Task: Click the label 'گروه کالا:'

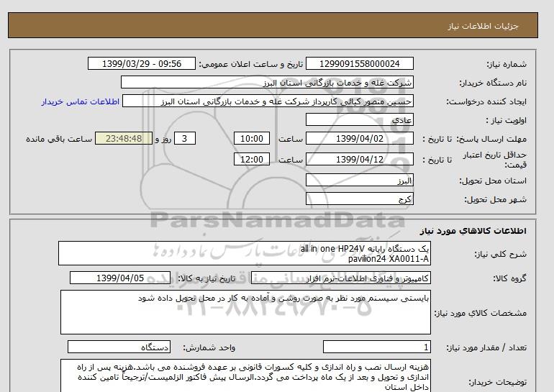Action: (509, 278)
